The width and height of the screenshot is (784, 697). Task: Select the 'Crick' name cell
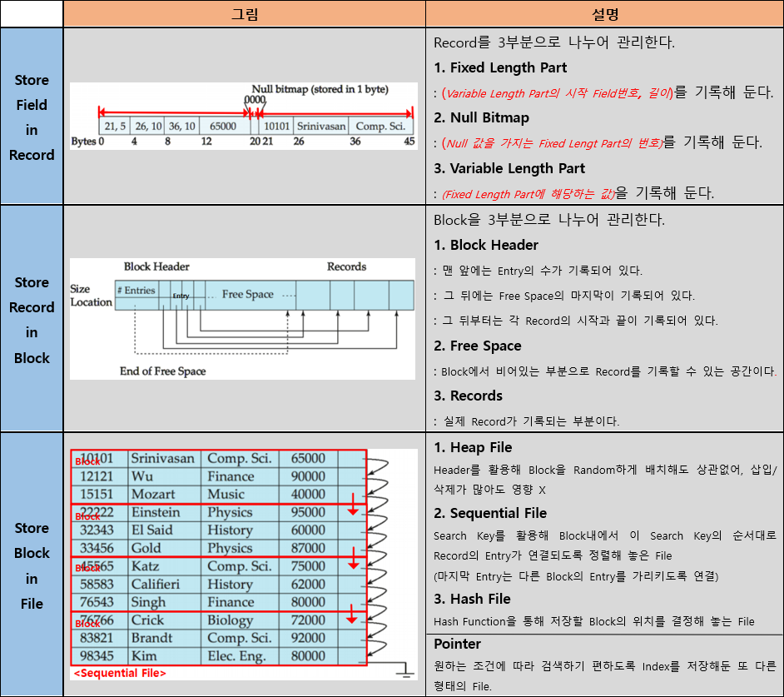pos(165,620)
